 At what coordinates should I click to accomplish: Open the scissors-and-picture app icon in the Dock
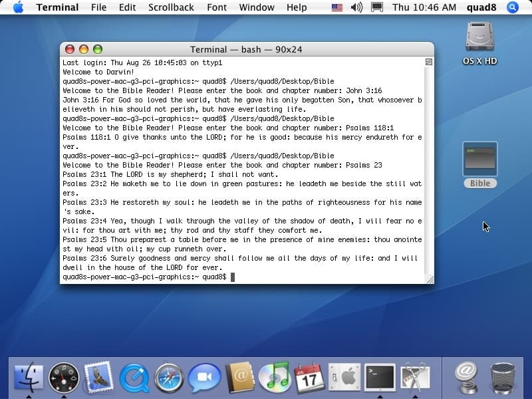pos(414,378)
